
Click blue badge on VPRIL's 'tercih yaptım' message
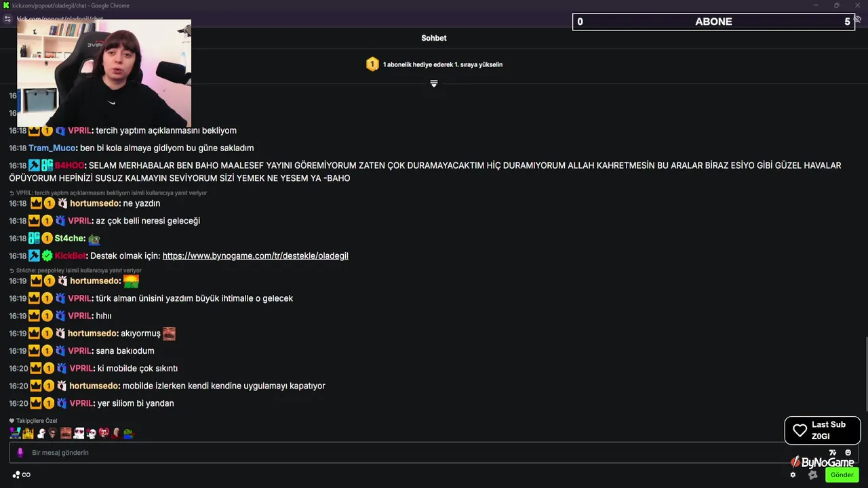(60, 131)
